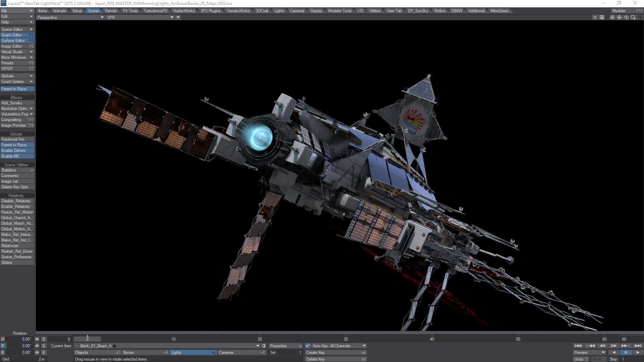644x362 pixels.
Task: Click the viewport rotate icon
Action: pos(626,18)
